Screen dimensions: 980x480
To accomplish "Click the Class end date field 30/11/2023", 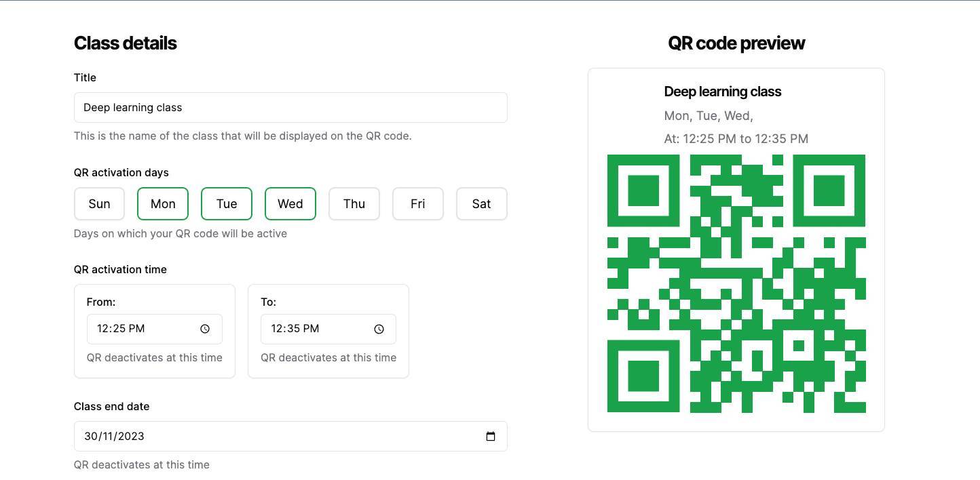I will [290, 436].
